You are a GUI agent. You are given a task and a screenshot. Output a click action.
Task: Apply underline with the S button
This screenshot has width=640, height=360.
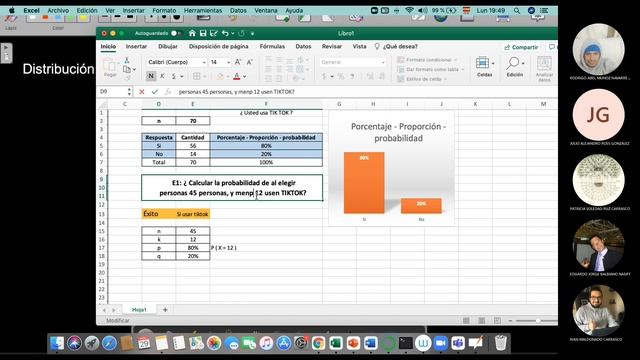pos(173,76)
